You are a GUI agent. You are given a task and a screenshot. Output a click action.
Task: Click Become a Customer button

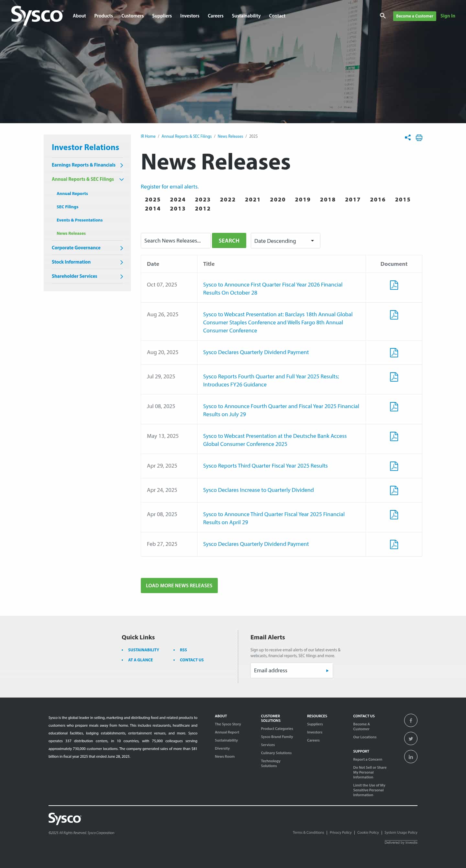tap(415, 16)
